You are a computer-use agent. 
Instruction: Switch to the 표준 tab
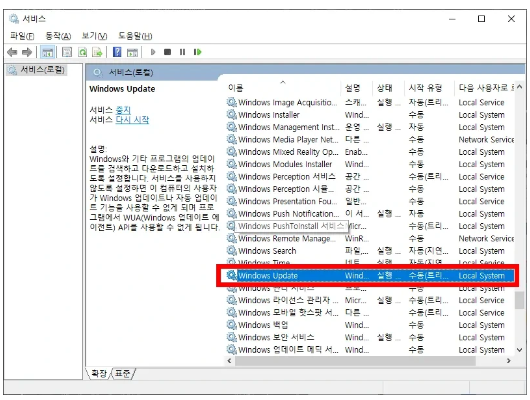pos(122,373)
